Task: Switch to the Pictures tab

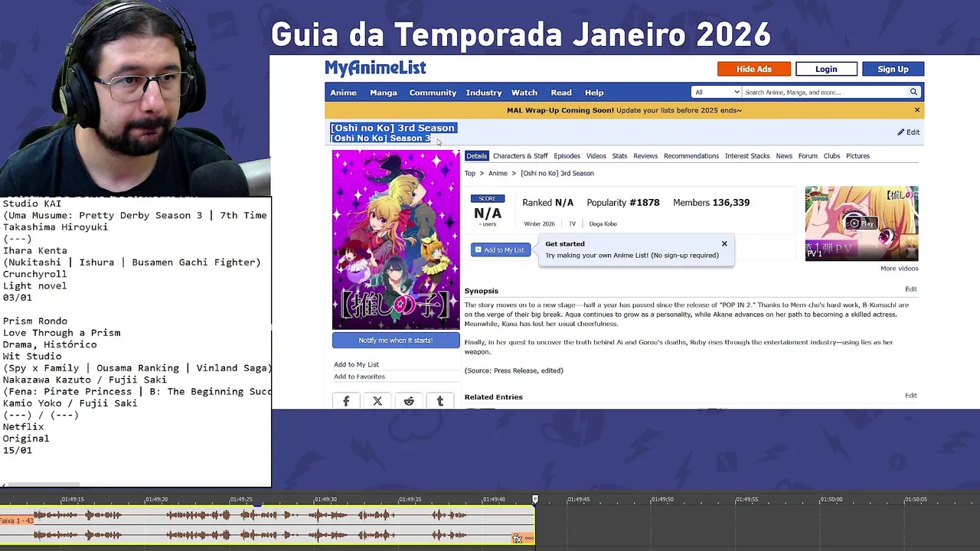Action: click(857, 156)
